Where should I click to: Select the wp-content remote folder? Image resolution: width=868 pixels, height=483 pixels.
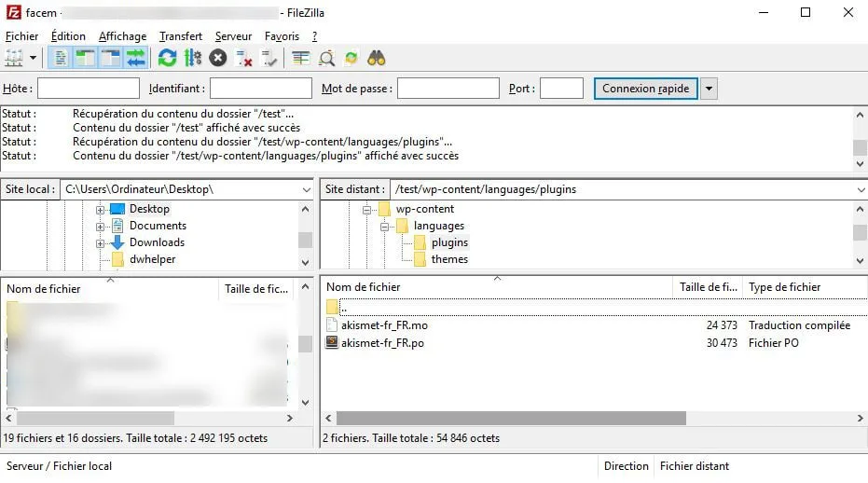coord(424,209)
